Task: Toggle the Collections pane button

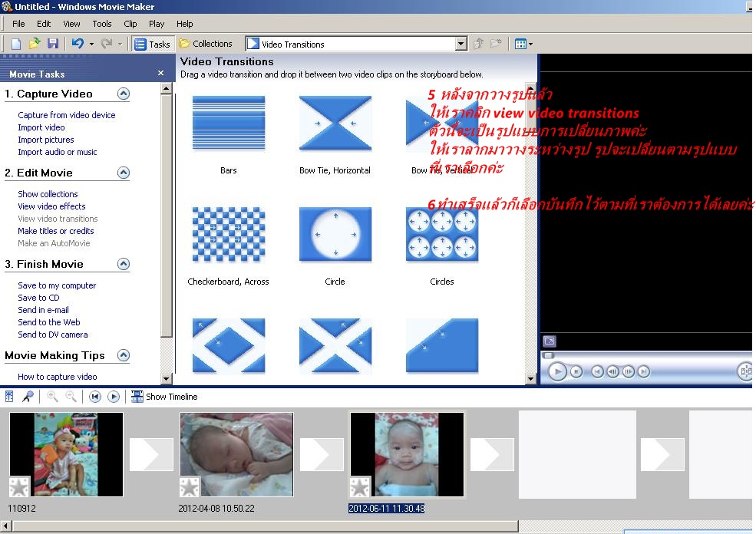Action: coord(206,44)
